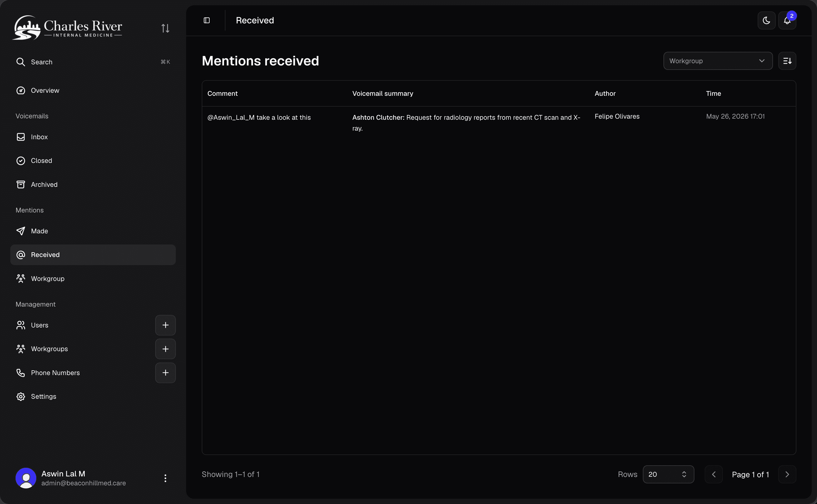The height and width of the screenshot is (504, 817).
Task: Open Closed voicemails
Action: point(93,161)
